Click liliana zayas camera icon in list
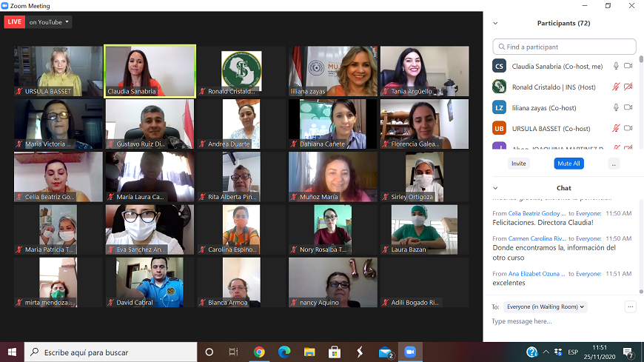This screenshot has height=362, width=644. [x=628, y=107]
